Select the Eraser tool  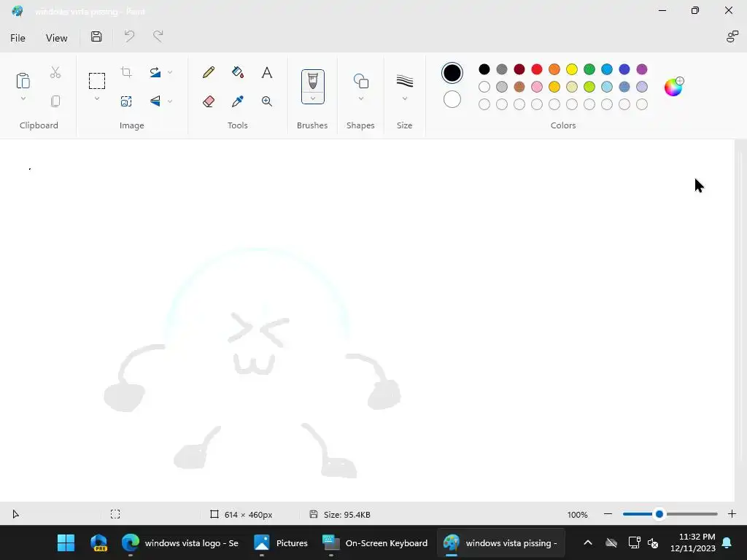point(208,101)
